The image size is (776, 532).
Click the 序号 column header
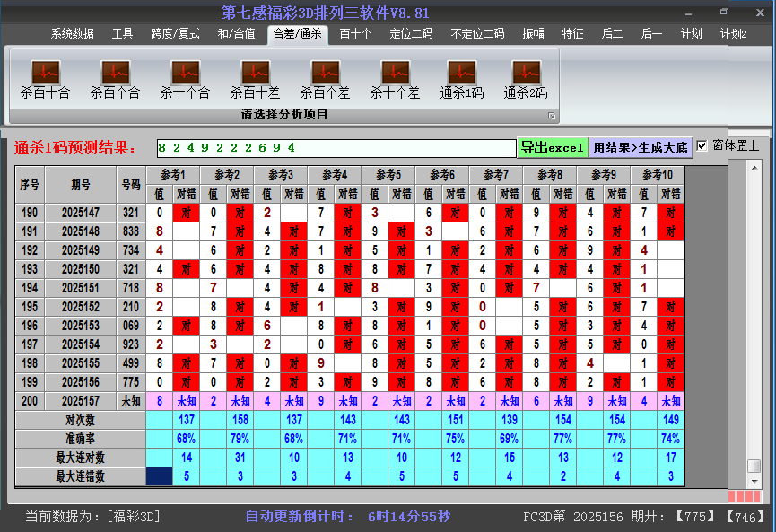(30, 185)
